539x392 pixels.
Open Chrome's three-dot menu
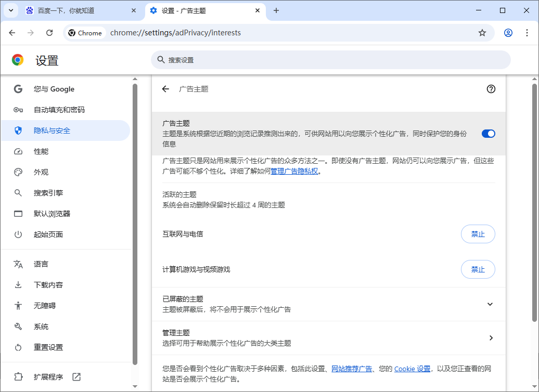528,32
